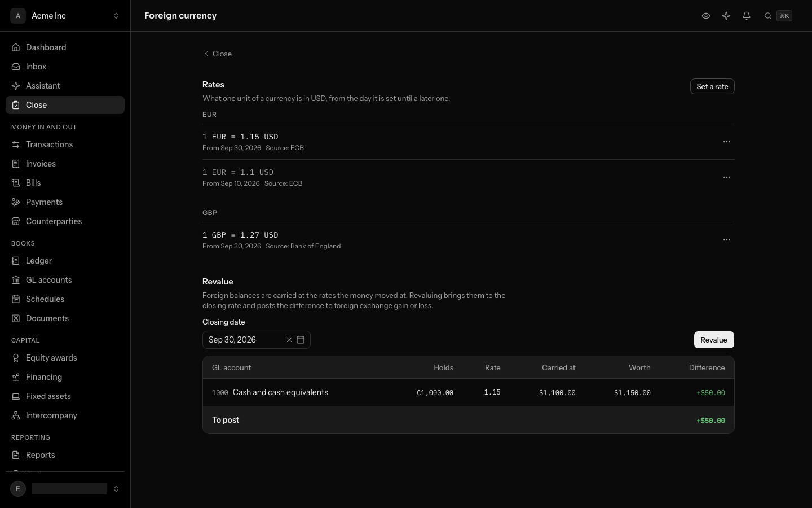The width and height of the screenshot is (812, 508).
Task: Open GL accounts in sidebar
Action: 65,280
